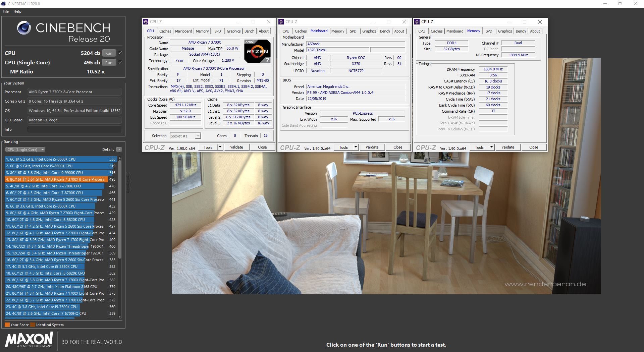
Task: Select Threadripper 1950X ranking row
Action: click(x=61, y=246)
